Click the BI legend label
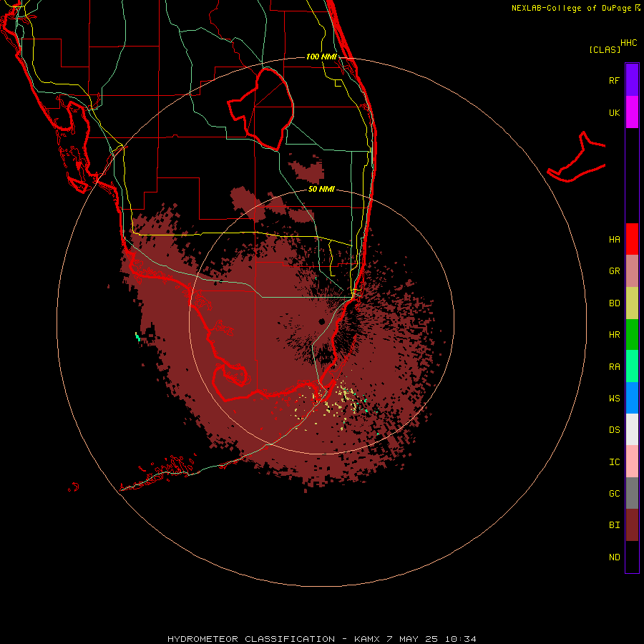Image resolution: width=644 pixels, height=644 pixels. (614, 525)
